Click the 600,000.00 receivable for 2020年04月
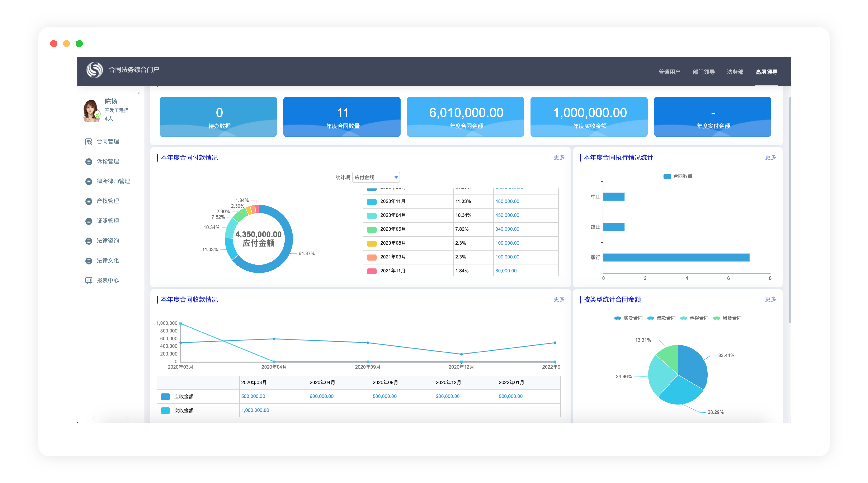868x483 pixels. (x=322, y=396)
